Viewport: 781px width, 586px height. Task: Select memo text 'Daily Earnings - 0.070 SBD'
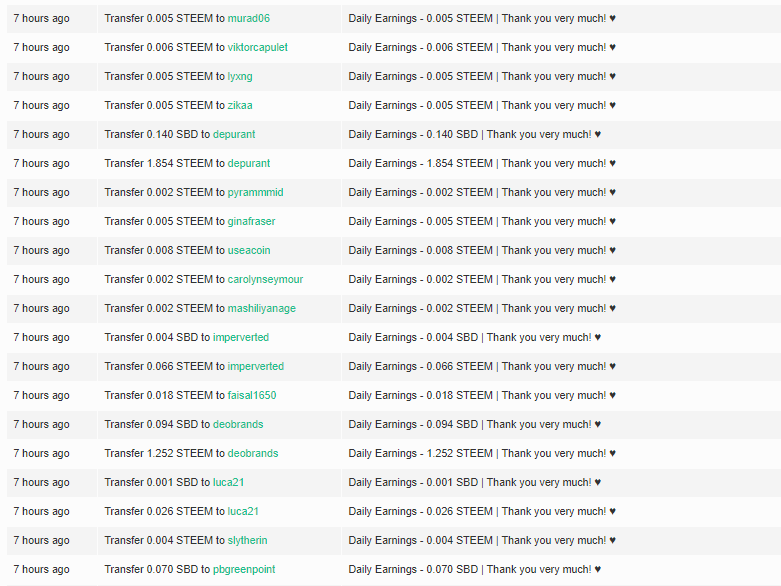[x=413, y=569]
